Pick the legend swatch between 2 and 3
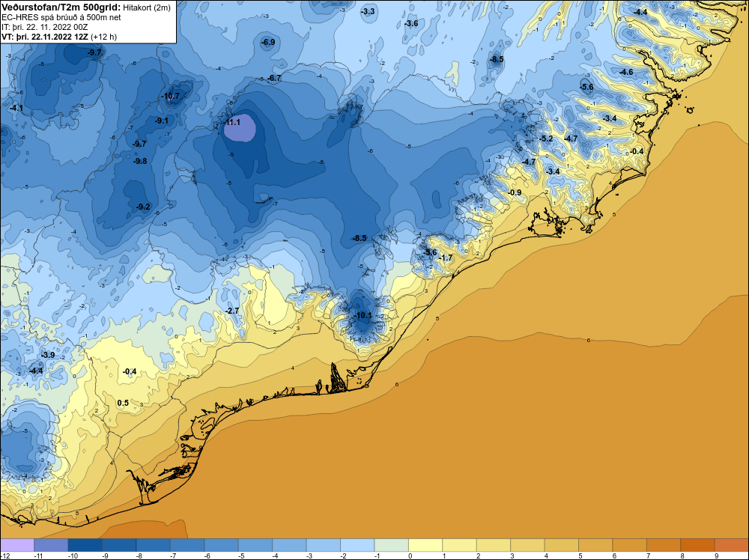This screenshot has width=749, height=560. tap(494, 545)
